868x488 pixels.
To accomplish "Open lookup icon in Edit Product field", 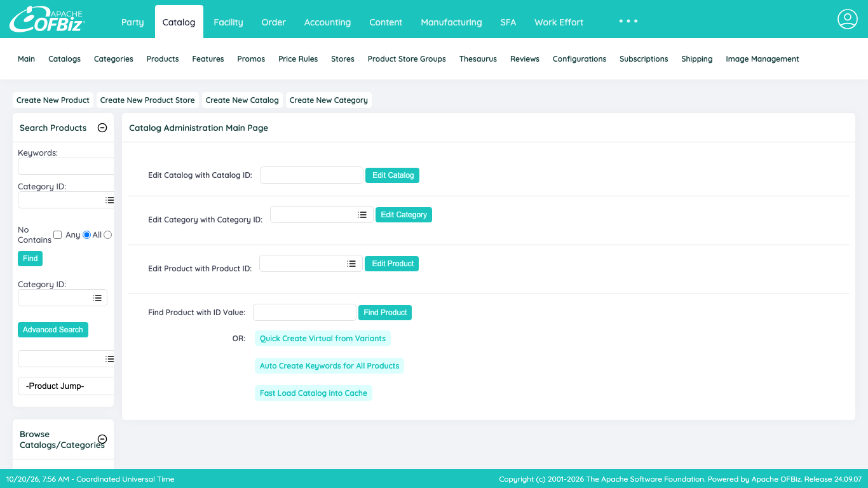I will 351,264.
